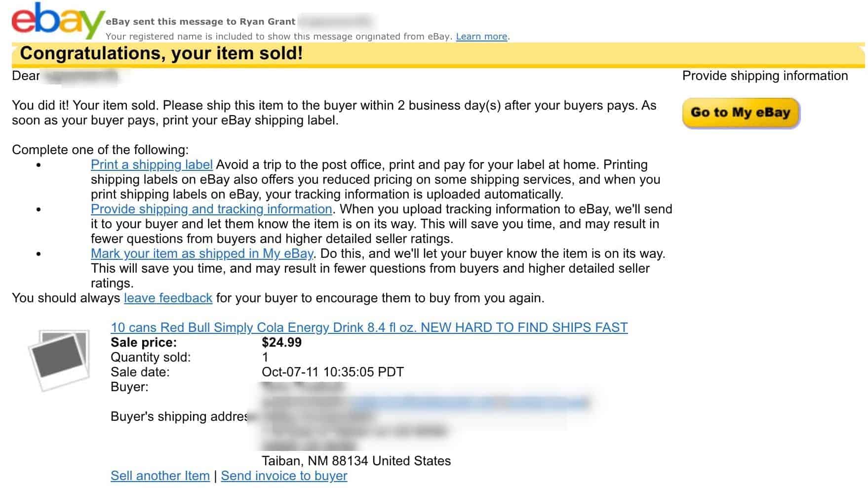Click the Go to My eBay button
The height and width of the screenshot is (488, 868).
(740, 113)
